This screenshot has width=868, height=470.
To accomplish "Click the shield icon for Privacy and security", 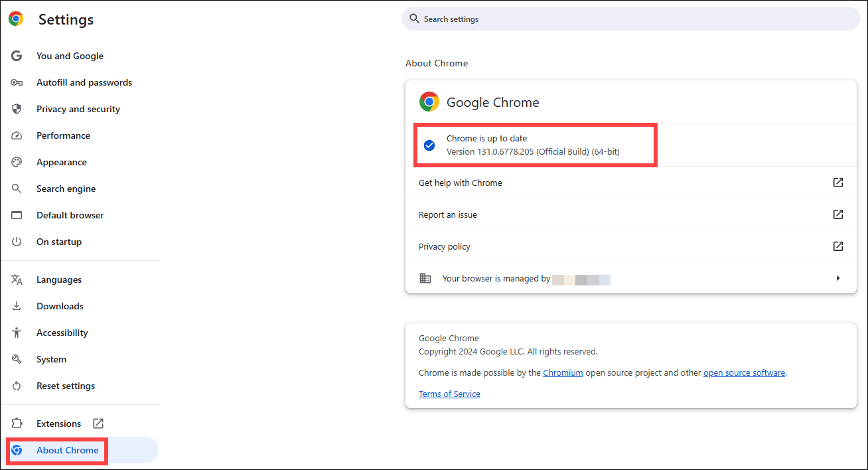I will [x=17, y=109].
